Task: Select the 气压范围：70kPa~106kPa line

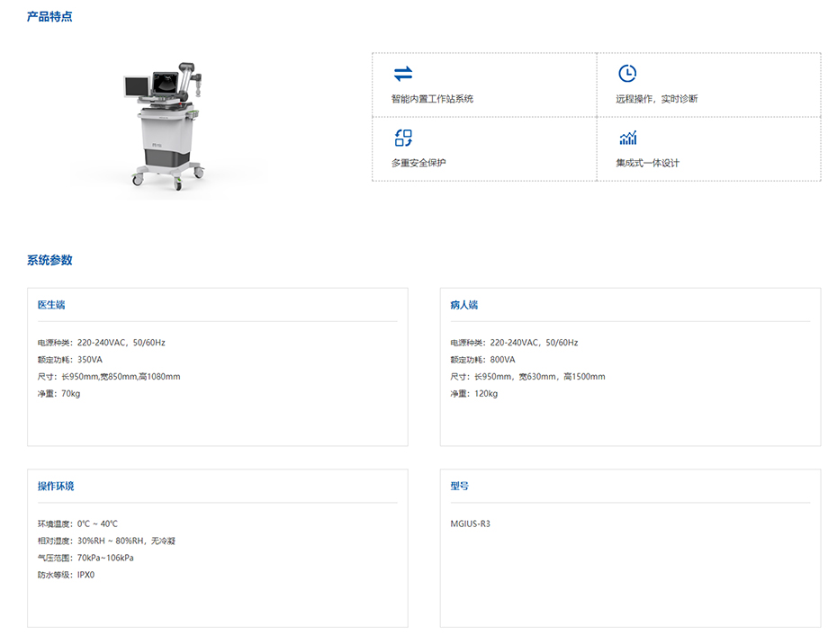Action: coord(85,558)
